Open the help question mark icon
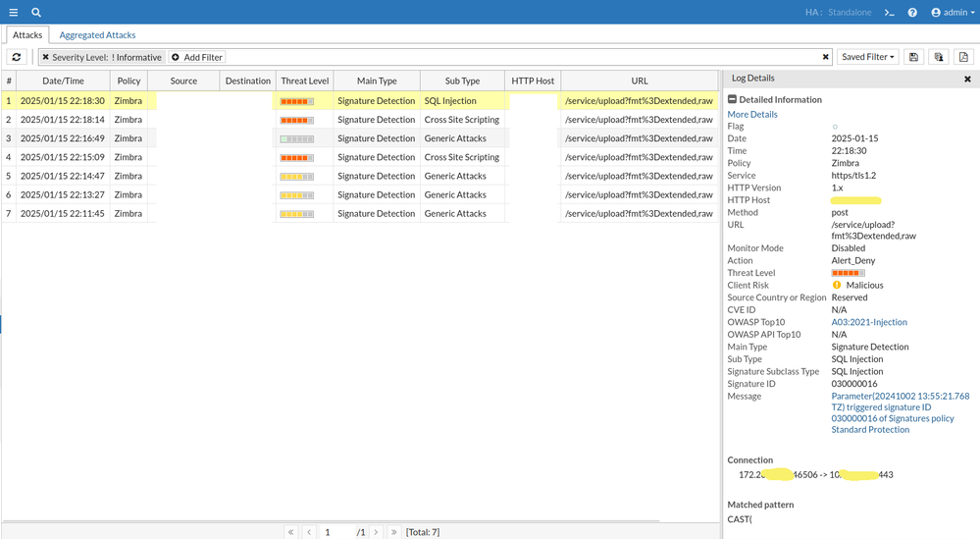980x539 pixels. pos(912,13)
